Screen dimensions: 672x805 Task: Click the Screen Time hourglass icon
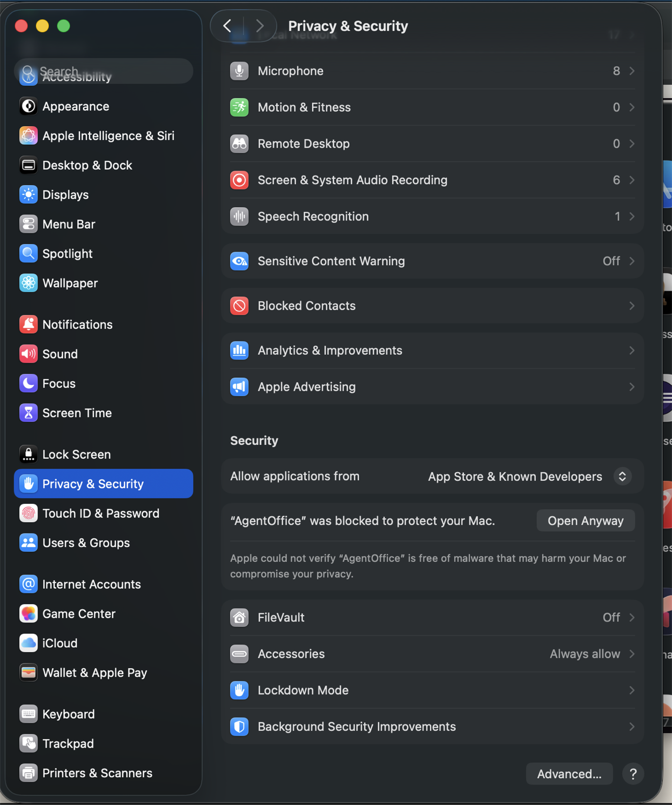coord(28,413)
